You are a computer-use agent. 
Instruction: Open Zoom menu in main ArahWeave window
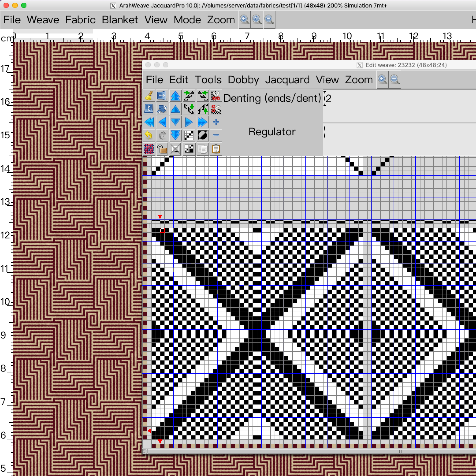pyautogui.click(x=221, y=20)
